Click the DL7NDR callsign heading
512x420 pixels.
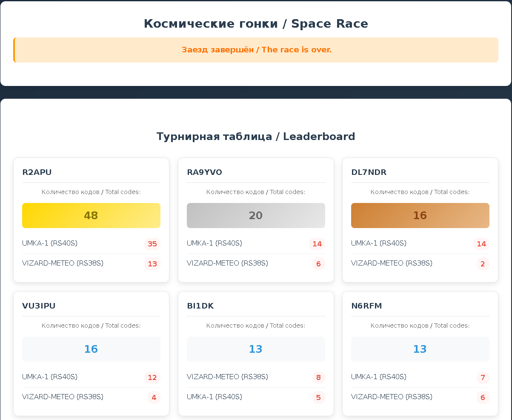pos(369,172)
